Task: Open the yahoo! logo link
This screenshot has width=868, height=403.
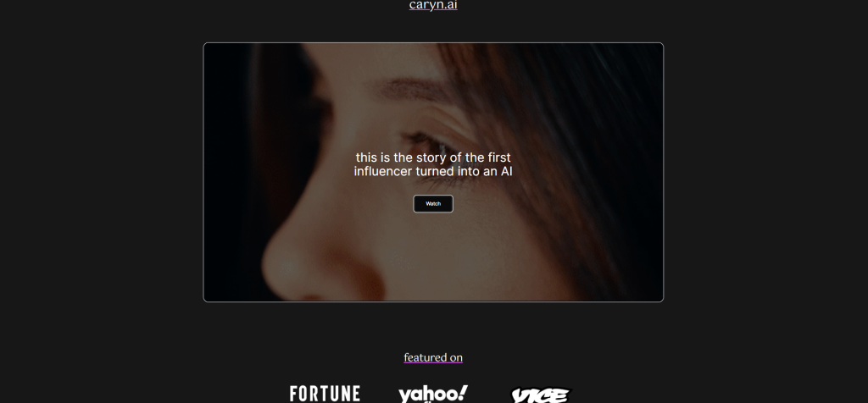Action: pos(433,394)
